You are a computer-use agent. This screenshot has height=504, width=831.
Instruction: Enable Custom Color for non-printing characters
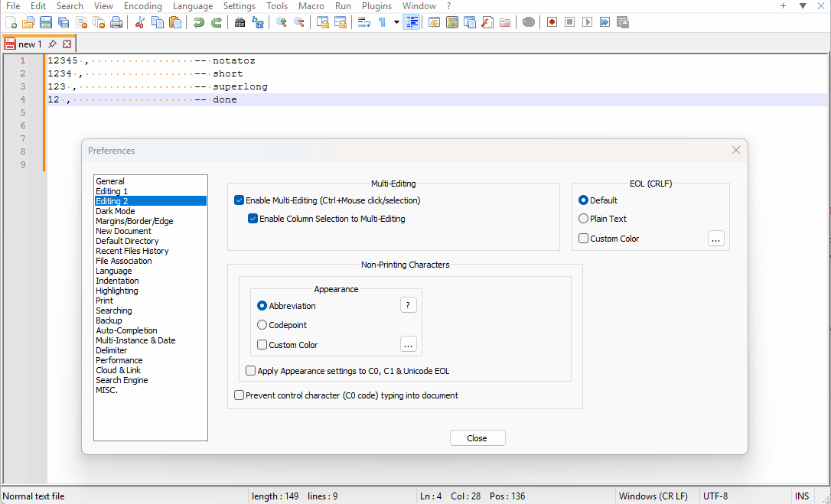click(262, 344)
